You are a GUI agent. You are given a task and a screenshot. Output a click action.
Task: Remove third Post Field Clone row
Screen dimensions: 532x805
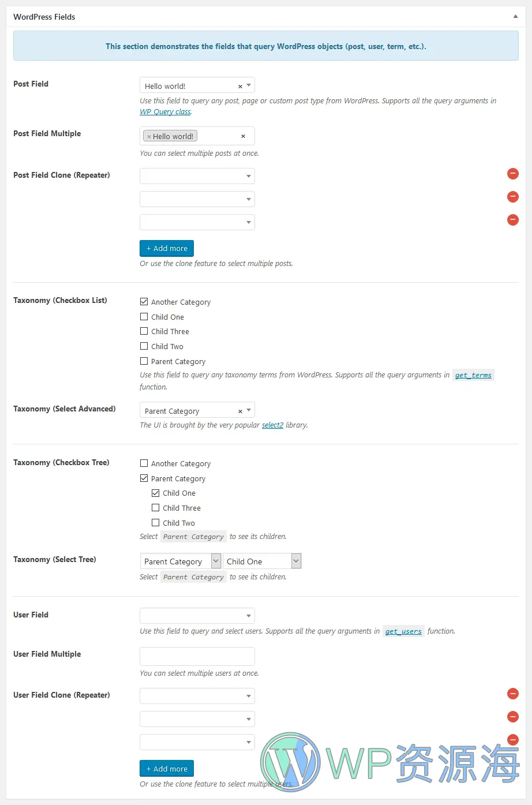[x=512, y=220]
